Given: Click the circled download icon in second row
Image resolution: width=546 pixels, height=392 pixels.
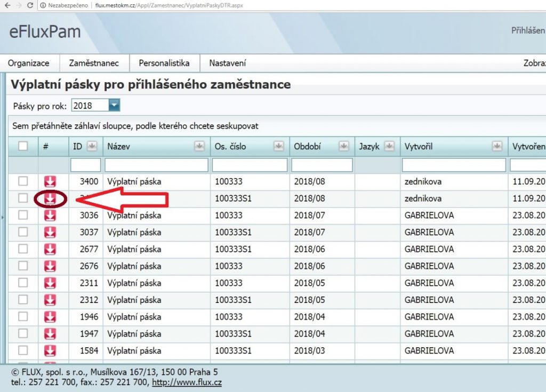Looking at the screenshot, I should pos(50,198).
